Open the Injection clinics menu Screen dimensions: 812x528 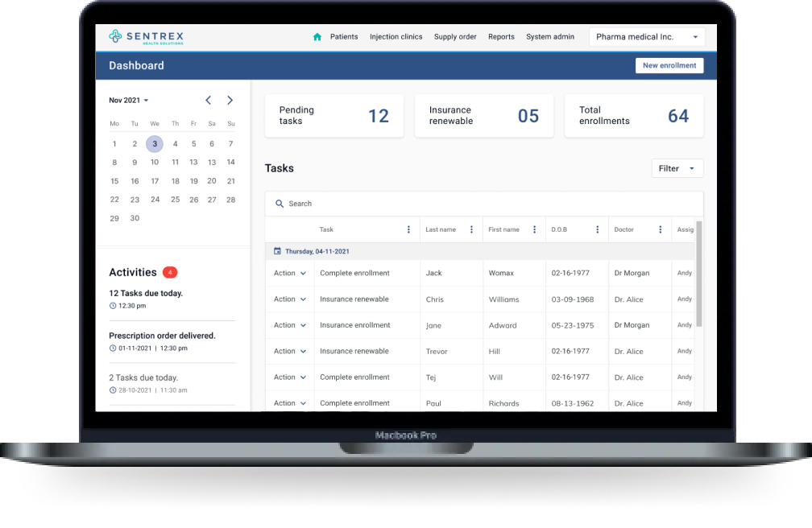(x=396, y=37)
